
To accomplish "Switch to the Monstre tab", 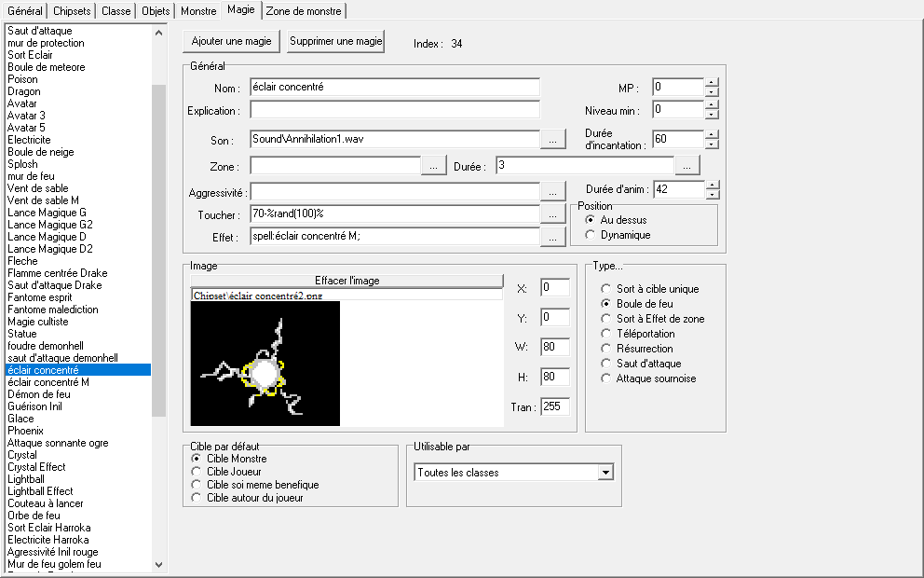I will 198,10.
